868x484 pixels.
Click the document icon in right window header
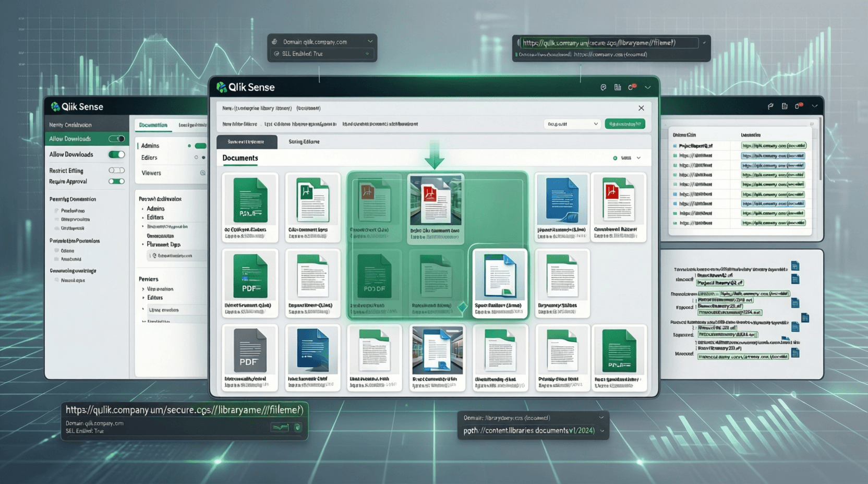[785, 106]
